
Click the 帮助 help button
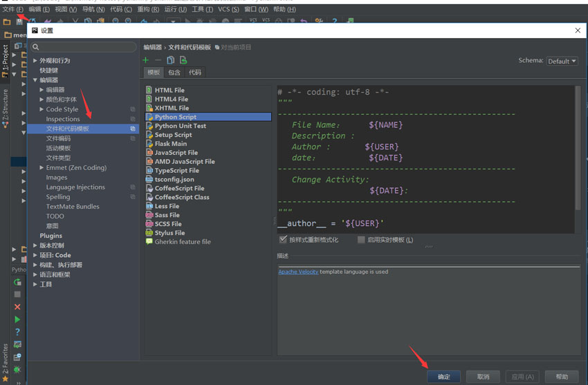tap(562, 377)
